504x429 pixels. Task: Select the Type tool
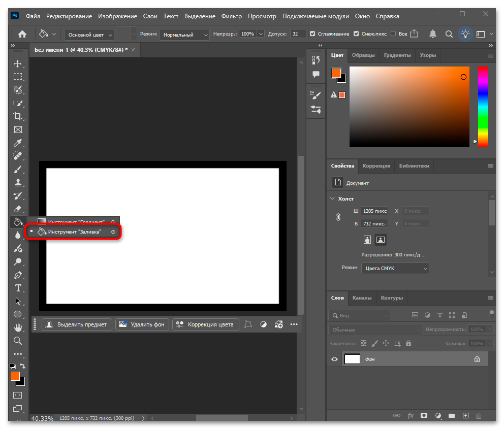pyautogui.click(x=18, y=288)
